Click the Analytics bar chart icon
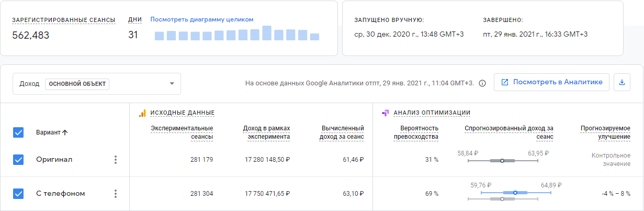Image resolution: width=644 pixels, height=211 pixels. click(142, 113)
